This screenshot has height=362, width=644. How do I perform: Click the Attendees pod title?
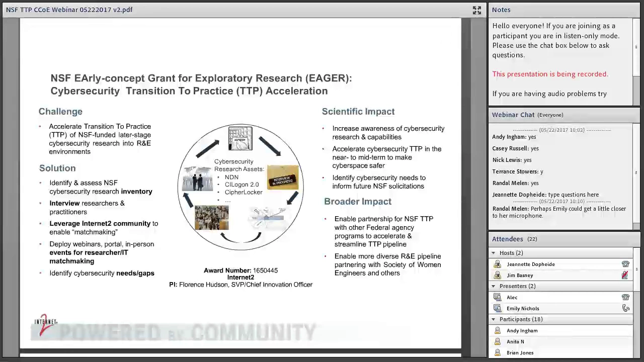508,239
